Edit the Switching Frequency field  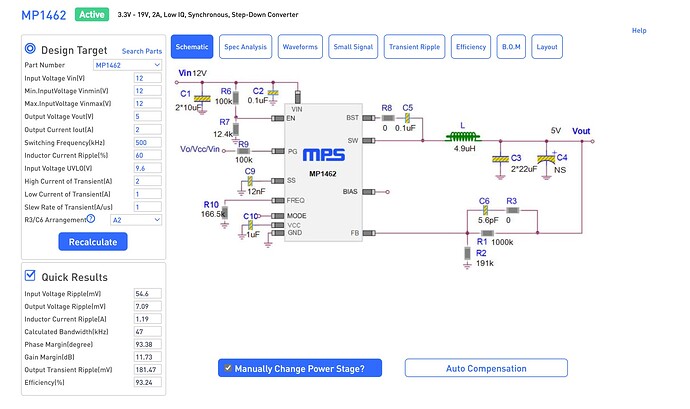[147, 142]
